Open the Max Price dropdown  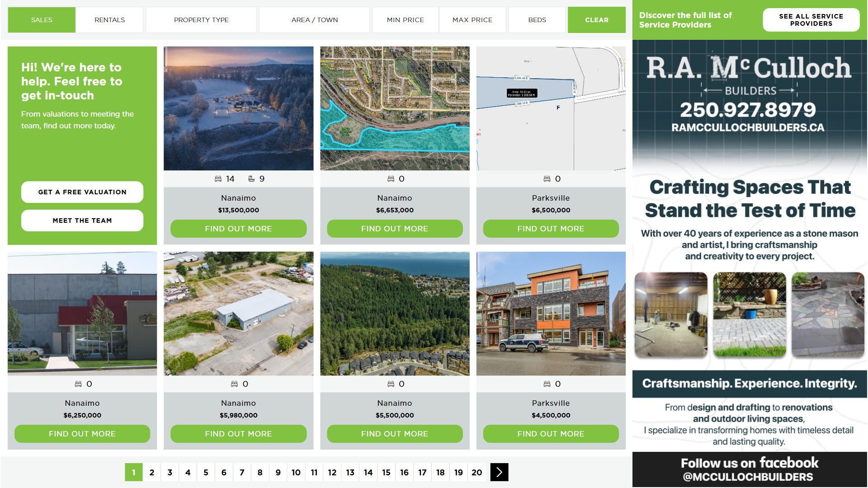472,20
